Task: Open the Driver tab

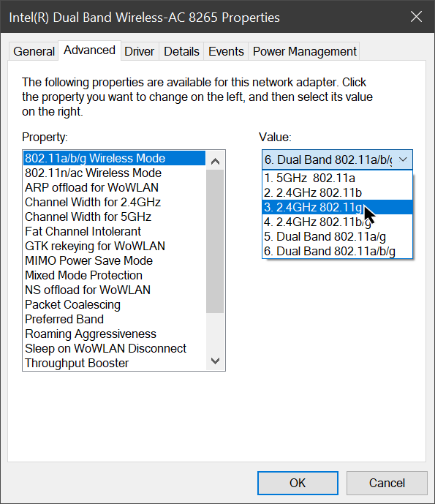Action: coord(140,51)
